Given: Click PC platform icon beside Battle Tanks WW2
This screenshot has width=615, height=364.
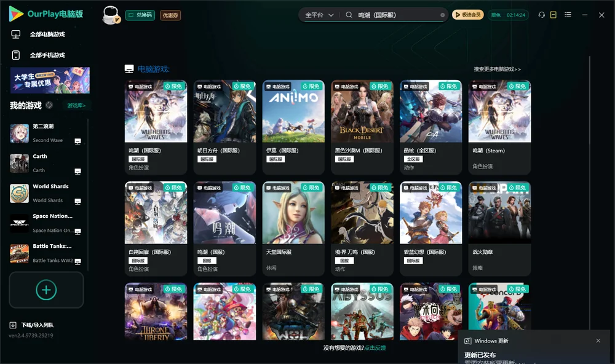Looking at the screenshot, I should coord(77,261).
